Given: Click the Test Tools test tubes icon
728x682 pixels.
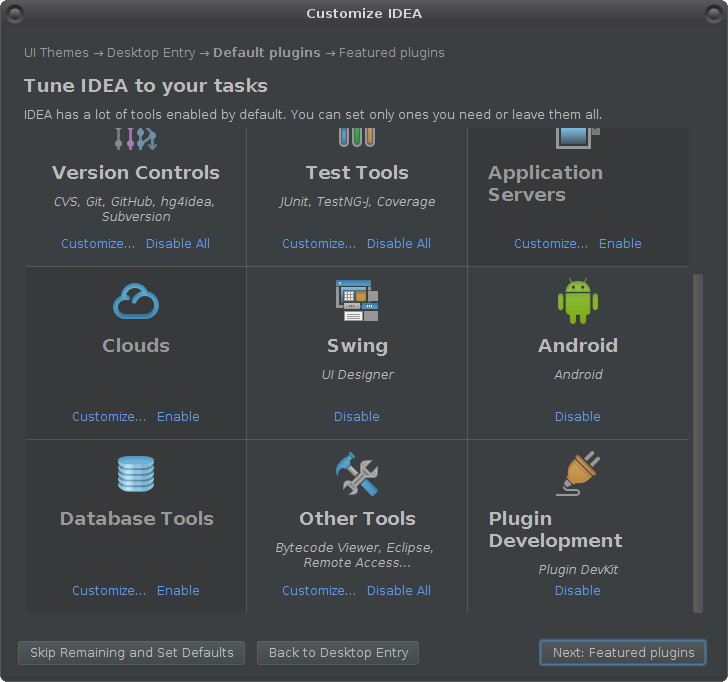Looking at the screenshot, I should [357, 138].
